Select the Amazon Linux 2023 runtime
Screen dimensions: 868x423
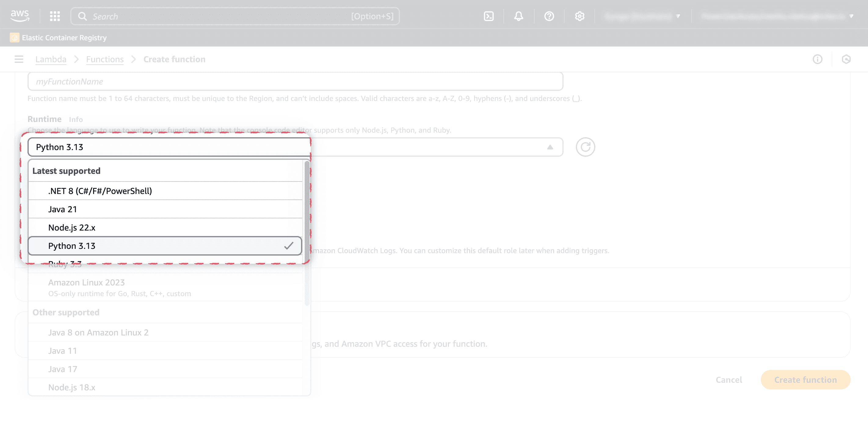(x=165, y=287)
